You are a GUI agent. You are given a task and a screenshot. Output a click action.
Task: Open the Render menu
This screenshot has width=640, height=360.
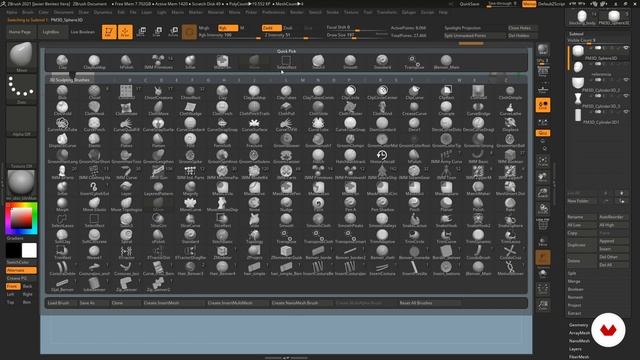297,12
